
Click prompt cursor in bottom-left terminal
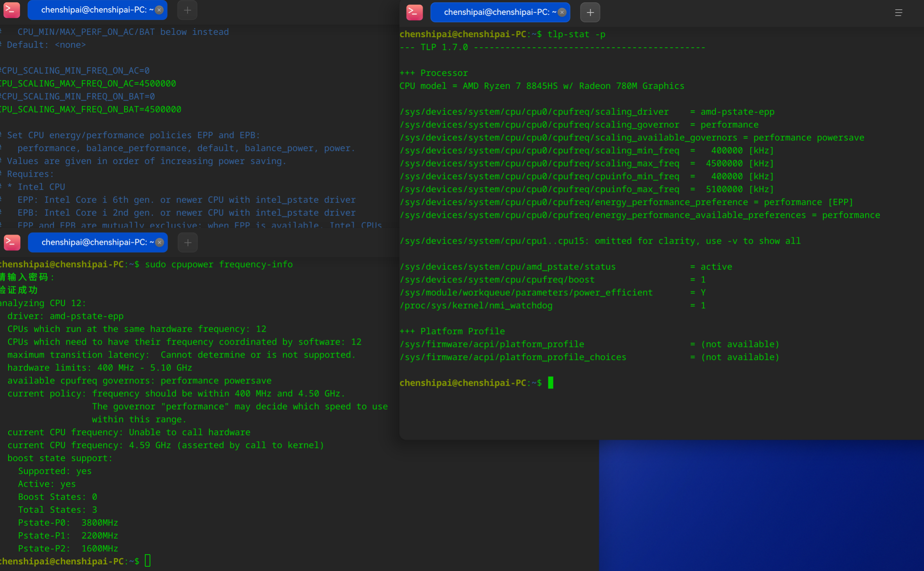[148, 561]
